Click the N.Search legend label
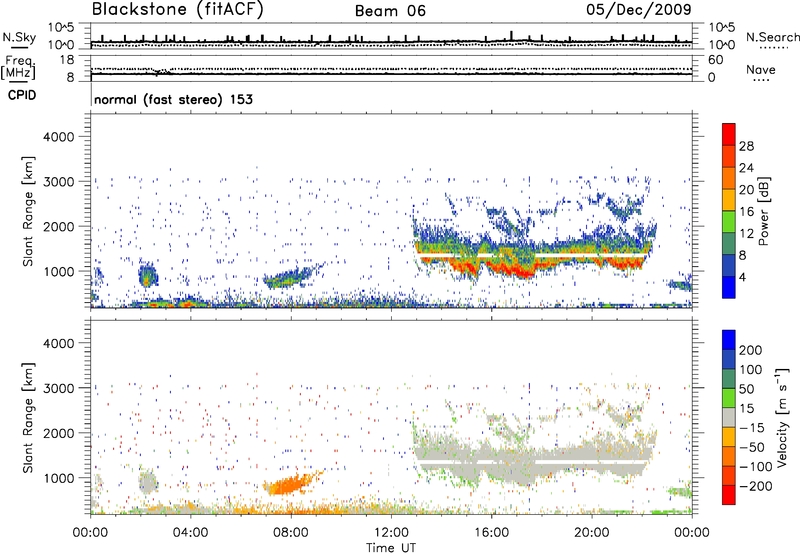The image size is (800, 554). (772, 37)
